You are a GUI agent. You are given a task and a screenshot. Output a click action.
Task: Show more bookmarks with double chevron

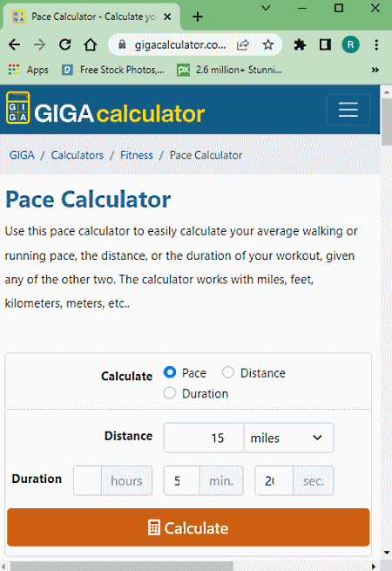375,70
